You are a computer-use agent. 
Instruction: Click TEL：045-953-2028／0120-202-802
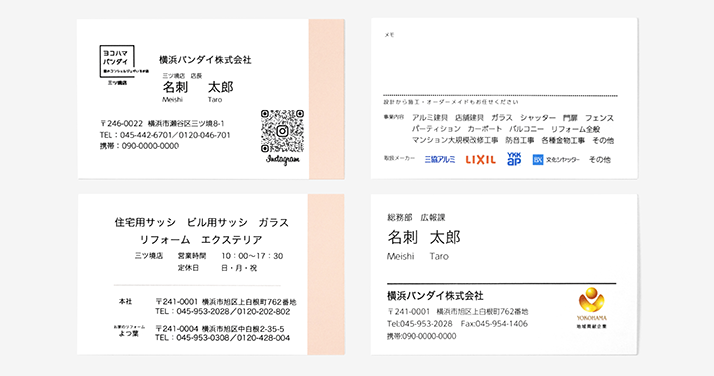pyautogui.click(x=222, y=312)
